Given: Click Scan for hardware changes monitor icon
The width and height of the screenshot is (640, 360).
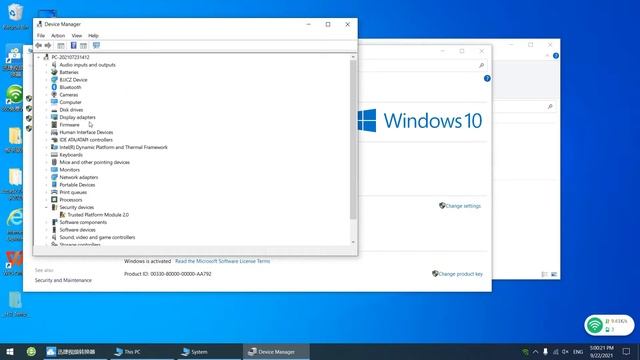Looking at the screenshot, I should tap(96, 46).
